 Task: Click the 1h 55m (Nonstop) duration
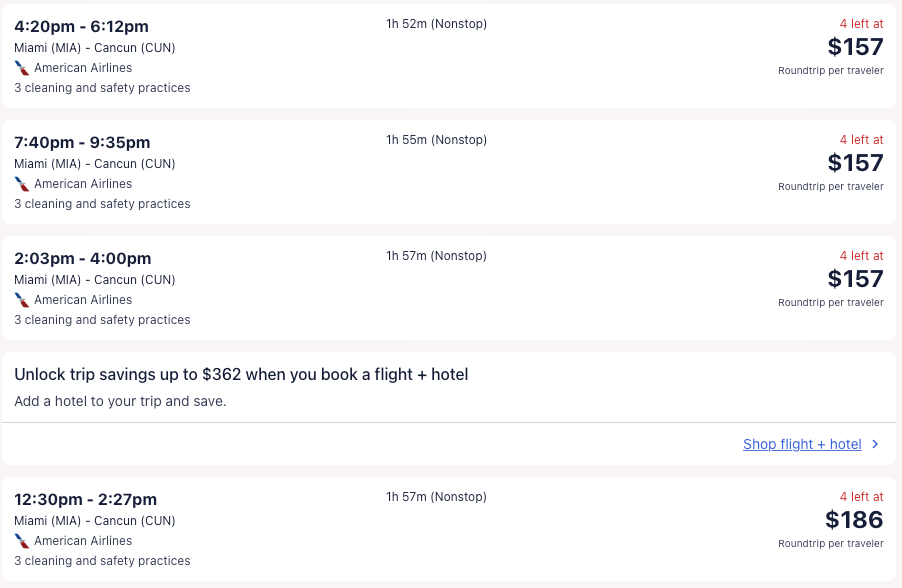436,140
